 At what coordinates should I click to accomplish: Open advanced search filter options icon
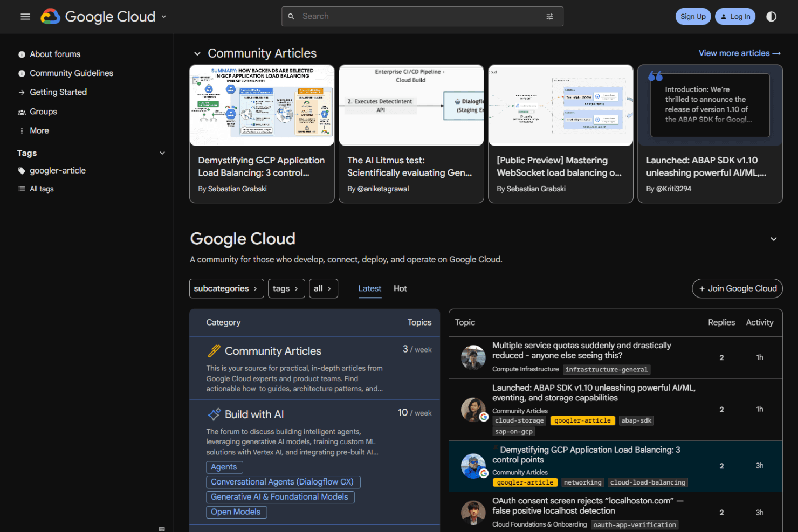(549, 17)
